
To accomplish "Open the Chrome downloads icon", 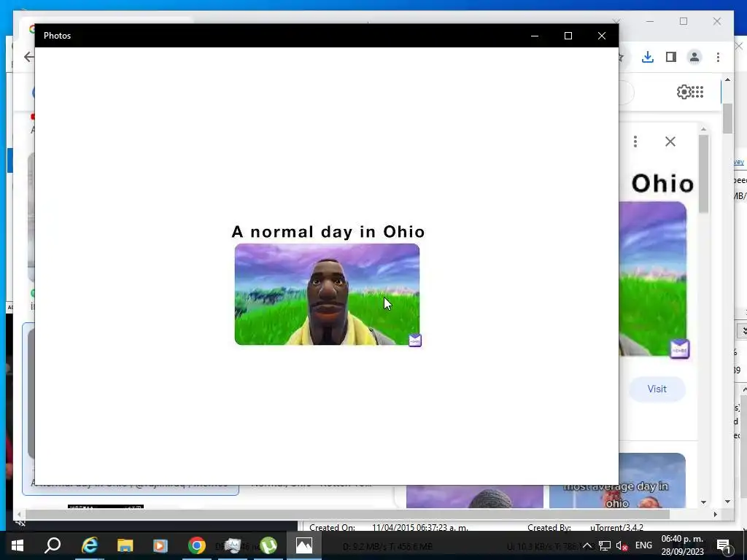I will 648,57.
